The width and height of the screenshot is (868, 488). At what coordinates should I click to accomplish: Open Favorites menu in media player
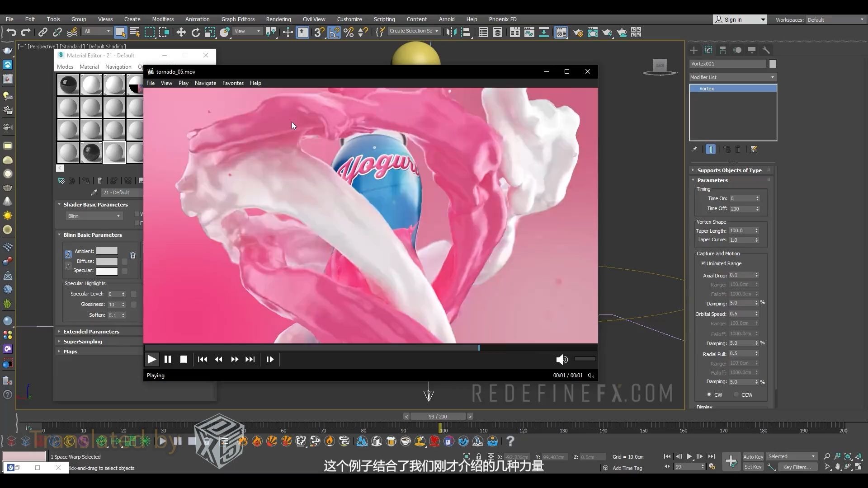233,83
